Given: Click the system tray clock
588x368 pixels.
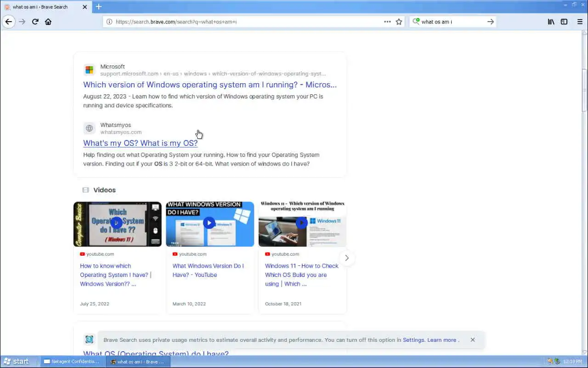Looking at the screenshot, I should click(572, 362).
